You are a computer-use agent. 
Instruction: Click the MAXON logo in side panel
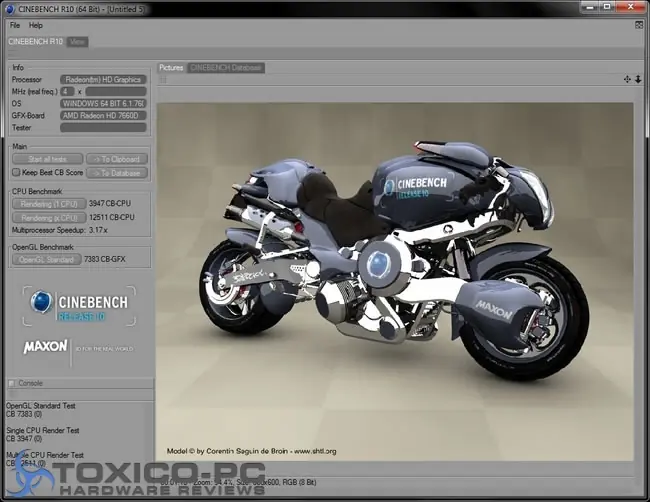click(45, 347)
